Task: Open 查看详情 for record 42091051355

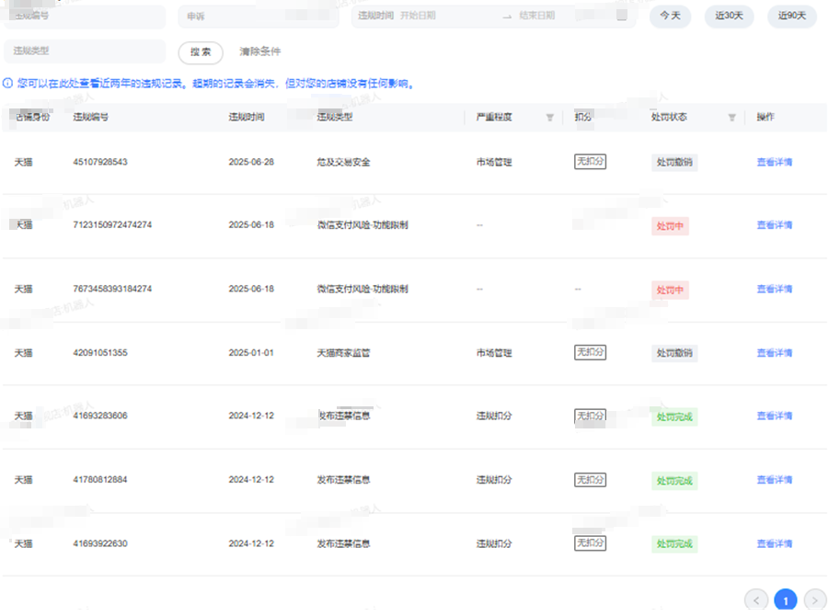Action: pos(774,353)
